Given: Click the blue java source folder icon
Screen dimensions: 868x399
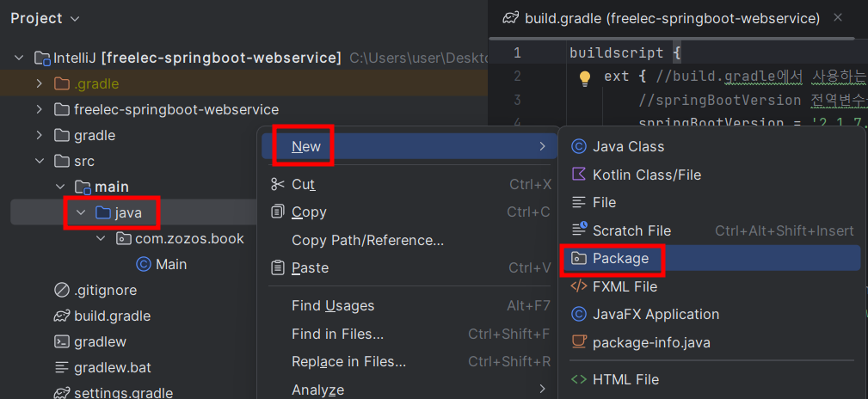Looking at the screenshot, I should [103, 212].
